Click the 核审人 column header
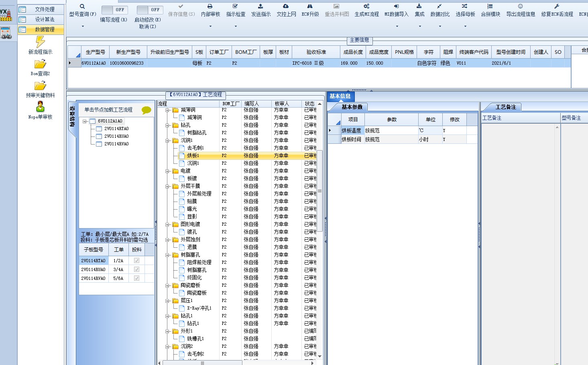 point(286,104)
